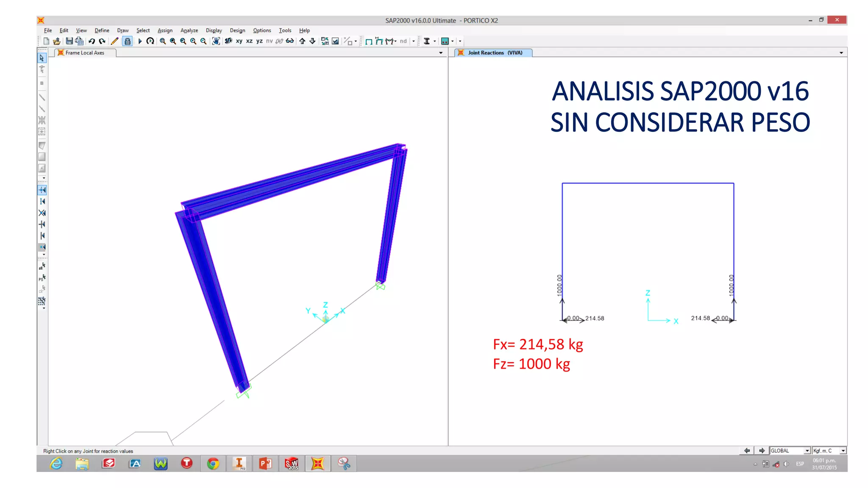Image resolution: width=868 pixels, height=488 pixels.
Task: Open SolidWorks 2015 from the taskbar
Action: (x=292, y=464)
